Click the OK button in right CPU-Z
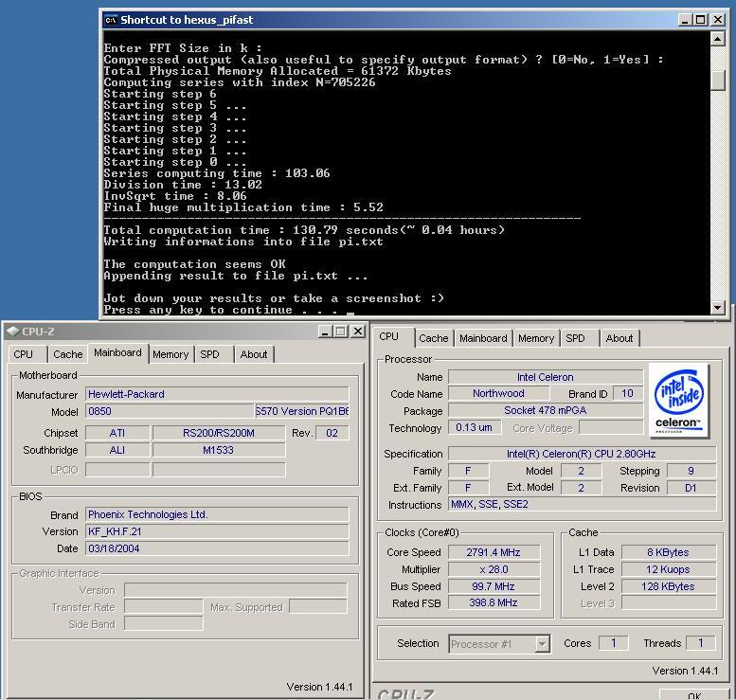This screenshot has height=700, width=736. 694,695
